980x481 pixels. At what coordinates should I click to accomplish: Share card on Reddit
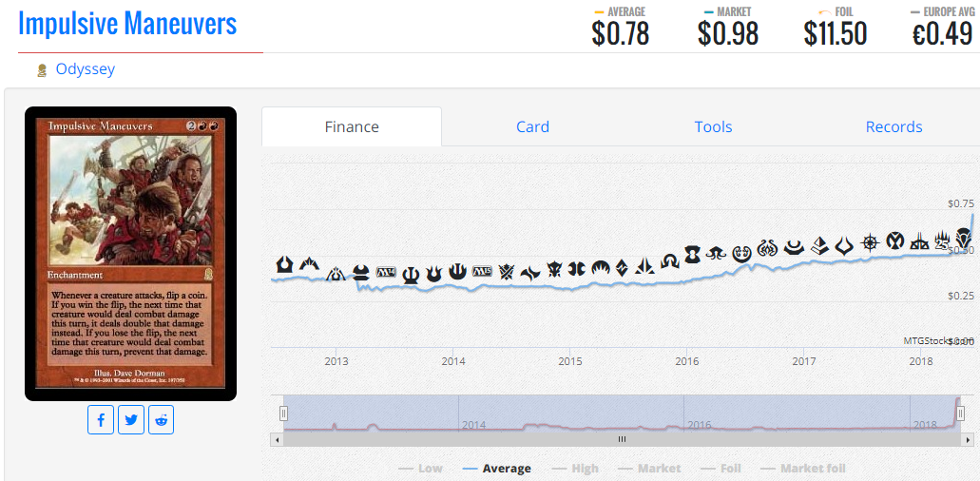coord(162,419)
